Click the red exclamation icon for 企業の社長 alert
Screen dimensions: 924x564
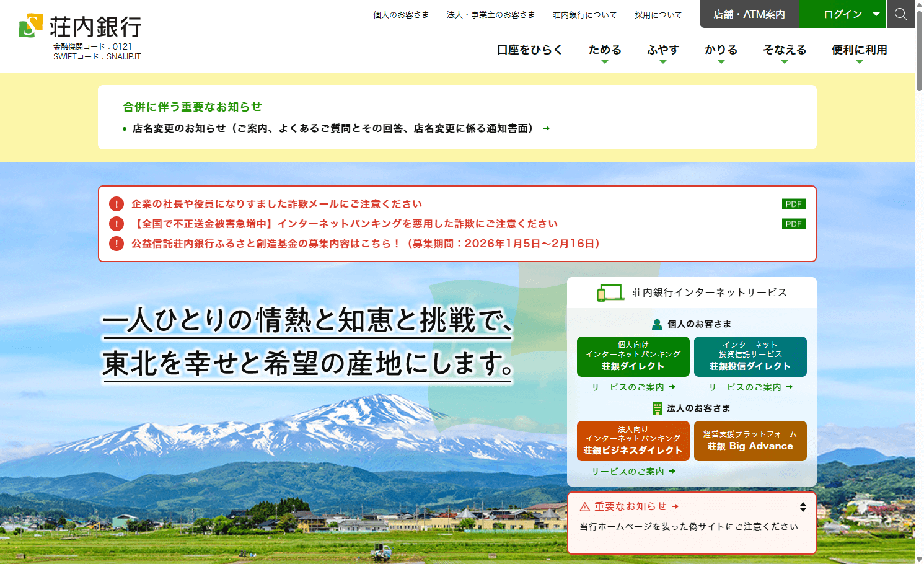[x=117, y=204]
